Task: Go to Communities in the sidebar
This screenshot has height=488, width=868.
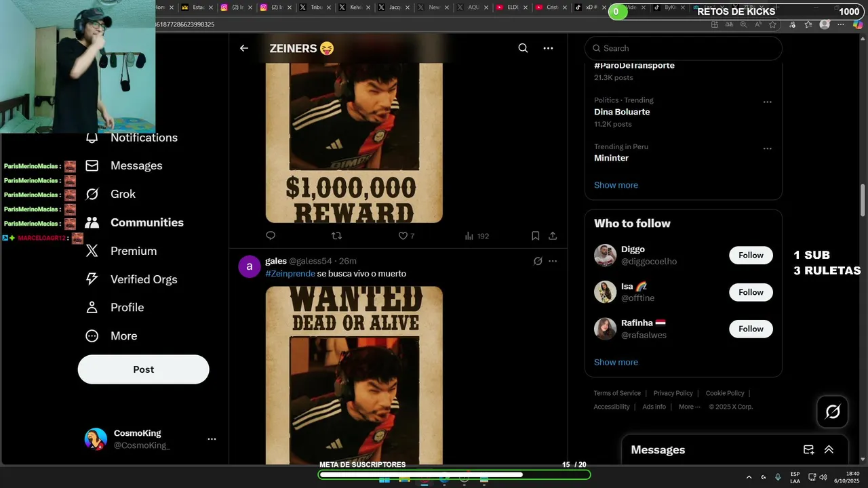Action: point(134,223)
